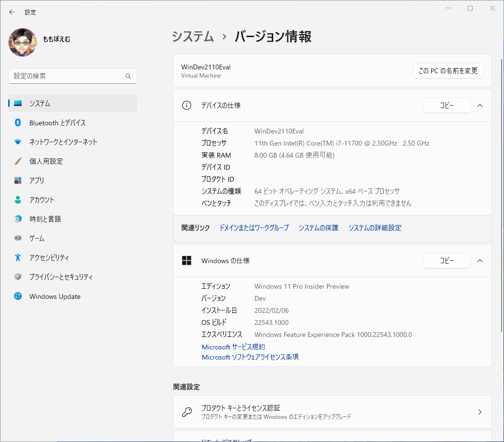Open the アクセシビリティ figure icon

click(x=18, y=257)
